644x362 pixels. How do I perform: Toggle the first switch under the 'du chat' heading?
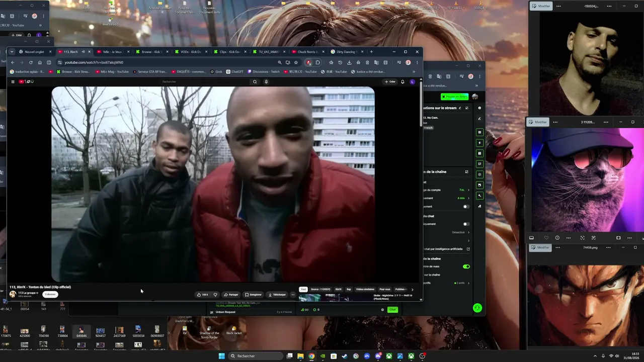tap(466, 224)
